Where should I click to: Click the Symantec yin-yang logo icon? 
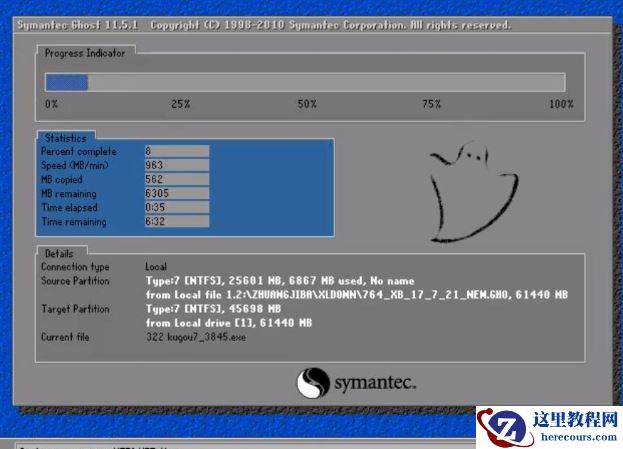[x=313, y=383]
